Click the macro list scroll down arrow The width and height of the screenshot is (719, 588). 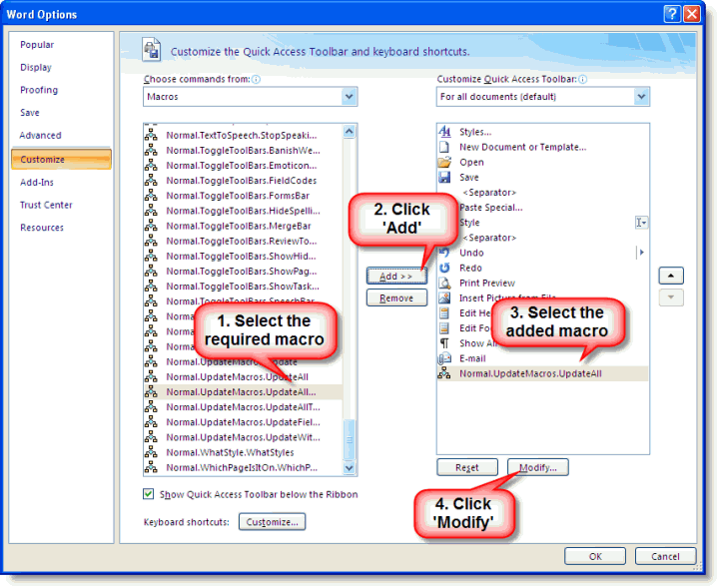(x=349, y=468)
